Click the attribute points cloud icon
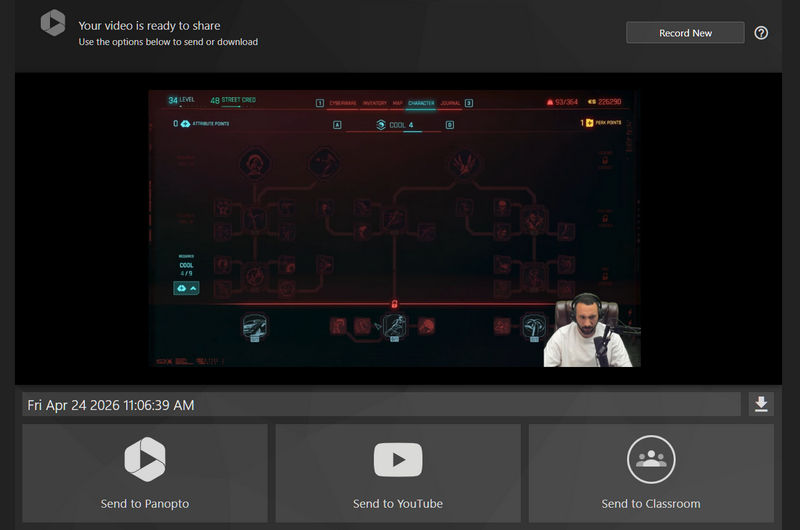Image resolution: width=800 pixels, height=530 pixels. pos(187,124)
